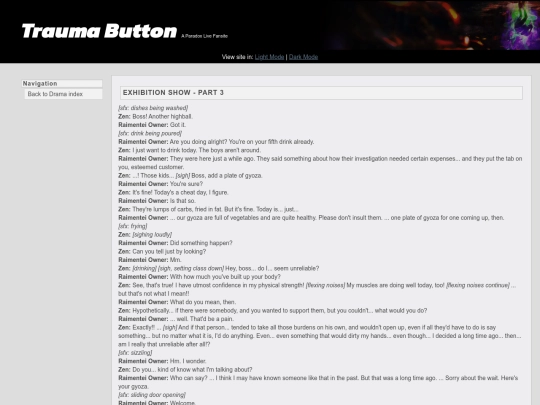Click the '[sfx: frying]' line

tap(133, 226)
